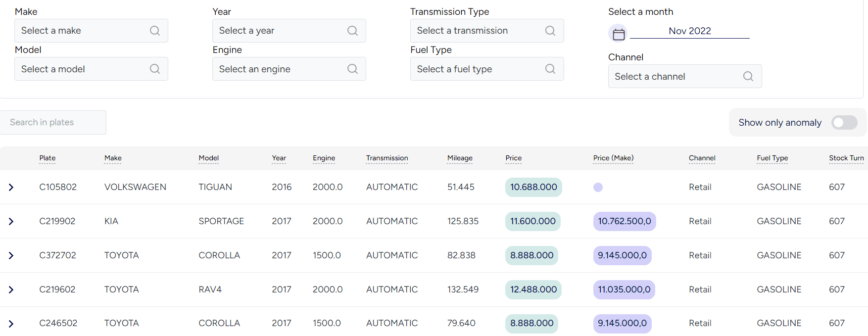Click the search icon in the Channel field
Viewport: 868px width, 336px height.
[x=748, y=76]
